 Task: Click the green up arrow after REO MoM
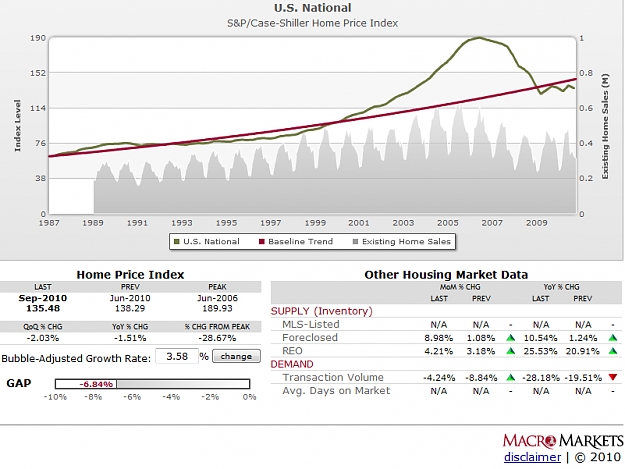pos(511,351)
